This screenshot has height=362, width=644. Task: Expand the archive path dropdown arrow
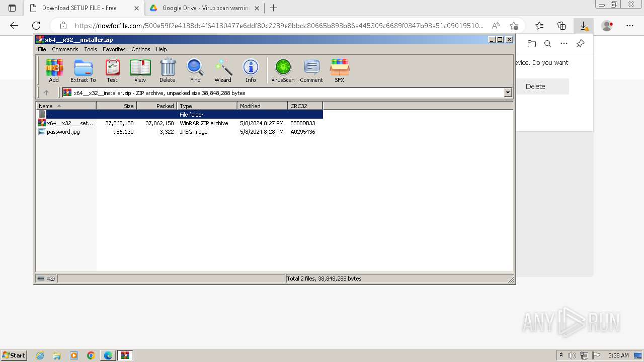(x=508, y=93)
